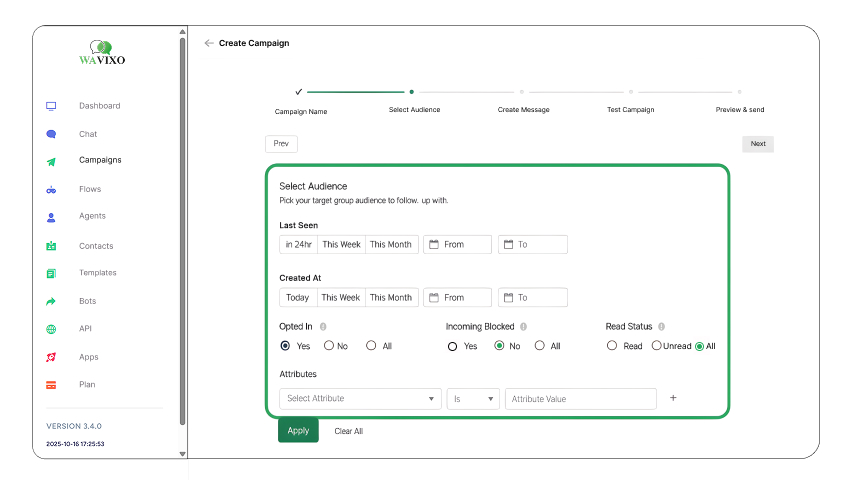Open the Last Seen From date picker
850x480 pixels.
click(x=457, y=244)
